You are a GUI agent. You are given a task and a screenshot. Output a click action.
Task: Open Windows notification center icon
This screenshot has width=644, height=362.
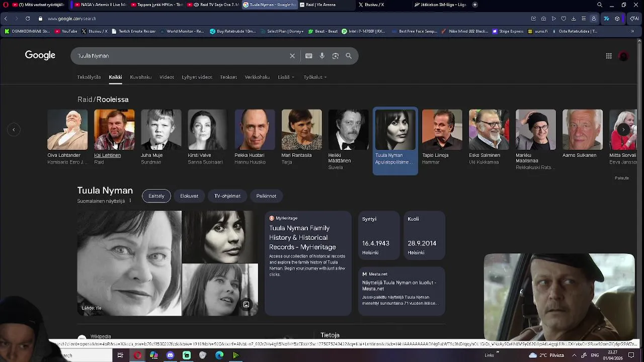[631, 355]
